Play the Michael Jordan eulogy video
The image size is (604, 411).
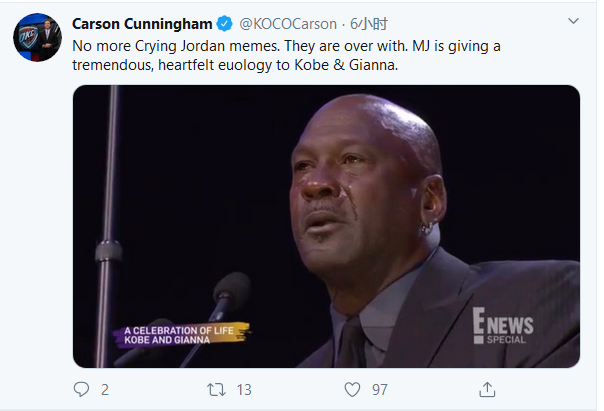point(326,226)
